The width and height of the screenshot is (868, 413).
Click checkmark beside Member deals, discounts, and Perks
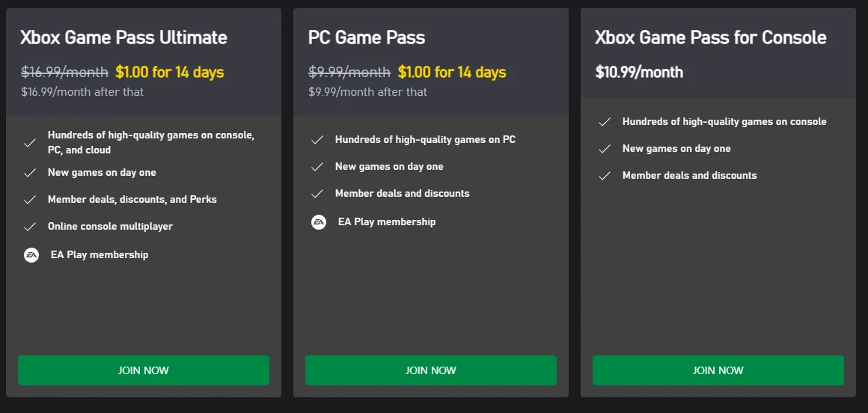pyautogui.click(x=30, y=200)
